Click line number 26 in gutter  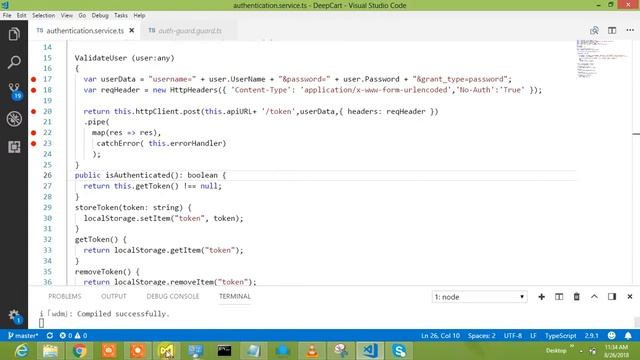(47, 175)
